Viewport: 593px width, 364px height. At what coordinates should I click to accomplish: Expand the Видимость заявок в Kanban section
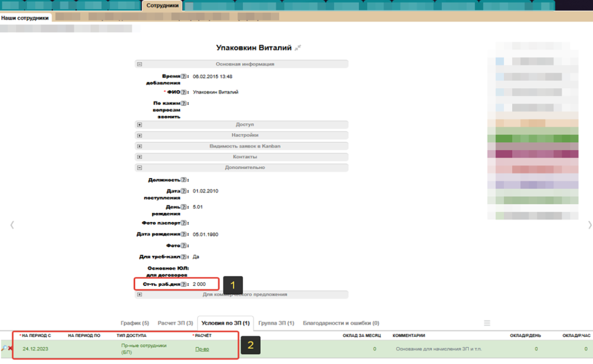click(140, 146)
